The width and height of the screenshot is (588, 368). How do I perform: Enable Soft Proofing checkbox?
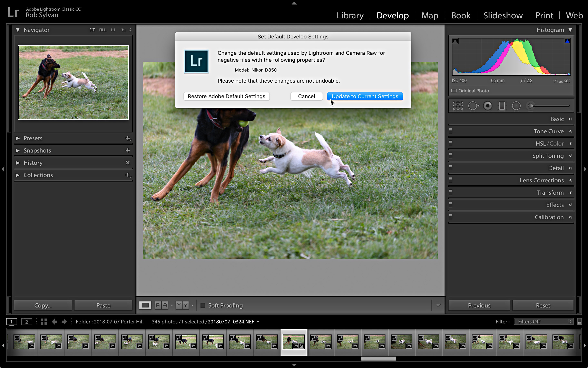click(x=203, y=305)
